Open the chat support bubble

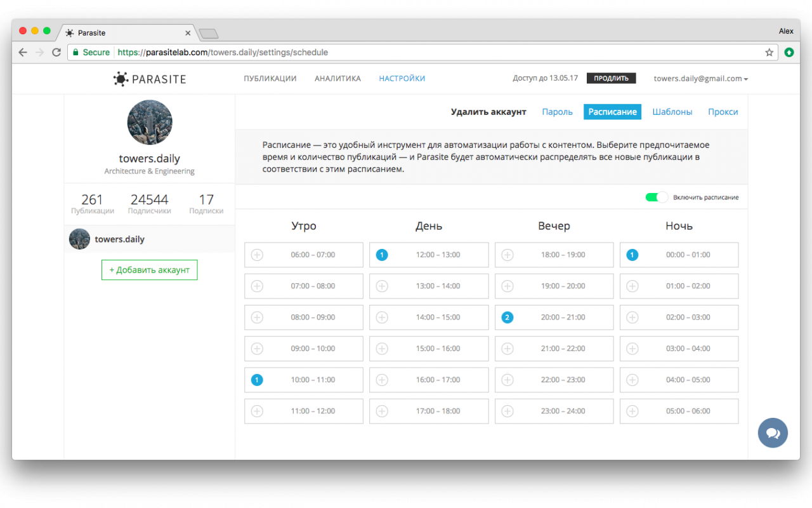(x=773, y=433)
